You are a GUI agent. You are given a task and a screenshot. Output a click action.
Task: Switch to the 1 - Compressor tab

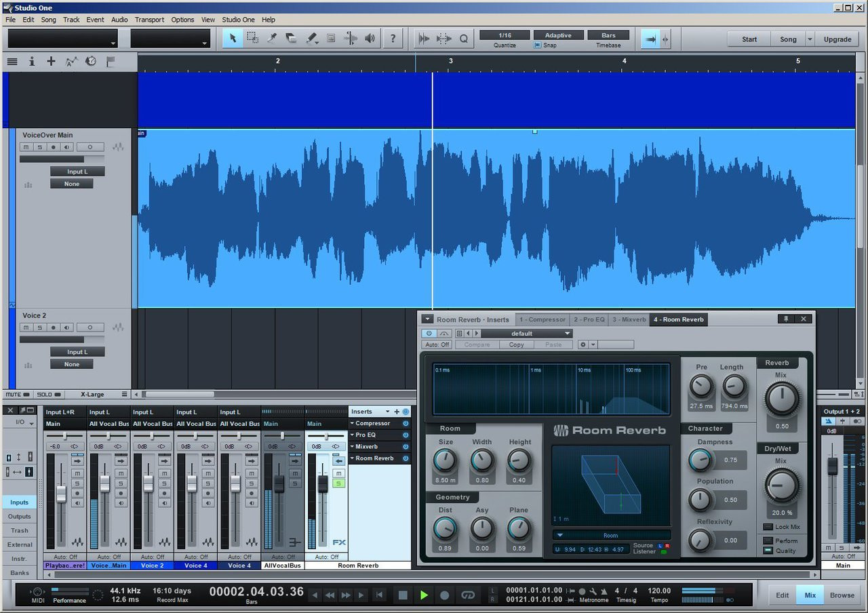click(x=542, y=319)
